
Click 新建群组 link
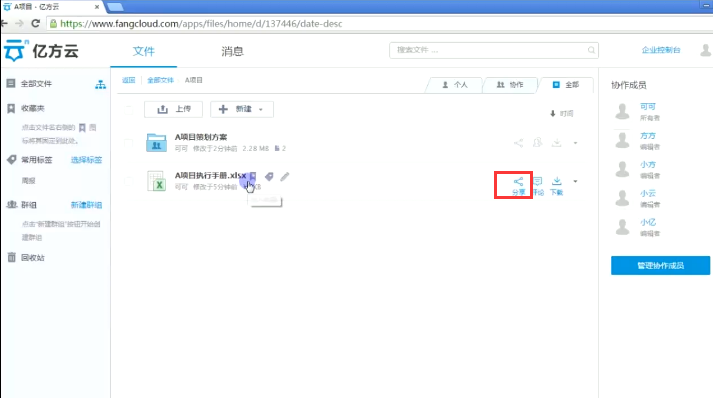(x=86, y=205)
